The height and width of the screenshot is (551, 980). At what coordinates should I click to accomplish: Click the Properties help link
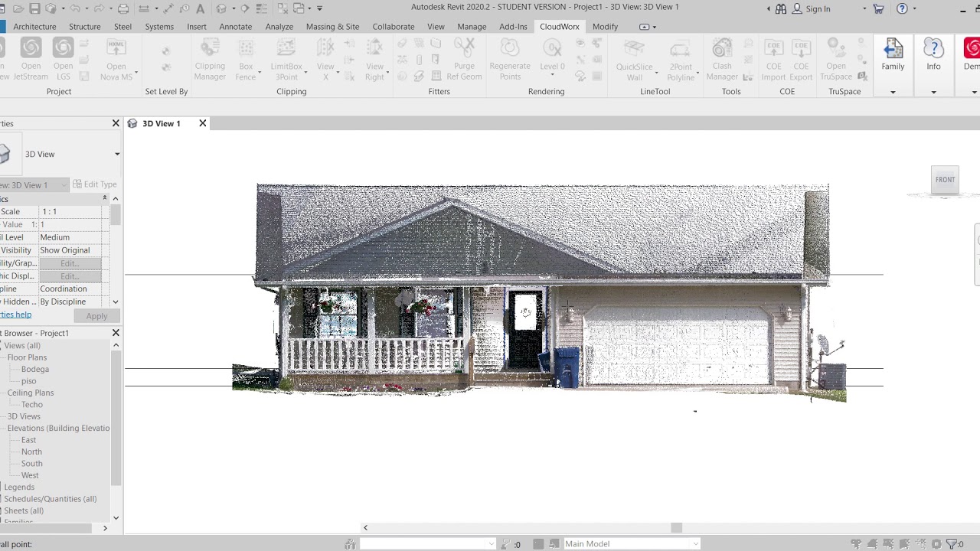pyautogui.click(x=15, y=315)
